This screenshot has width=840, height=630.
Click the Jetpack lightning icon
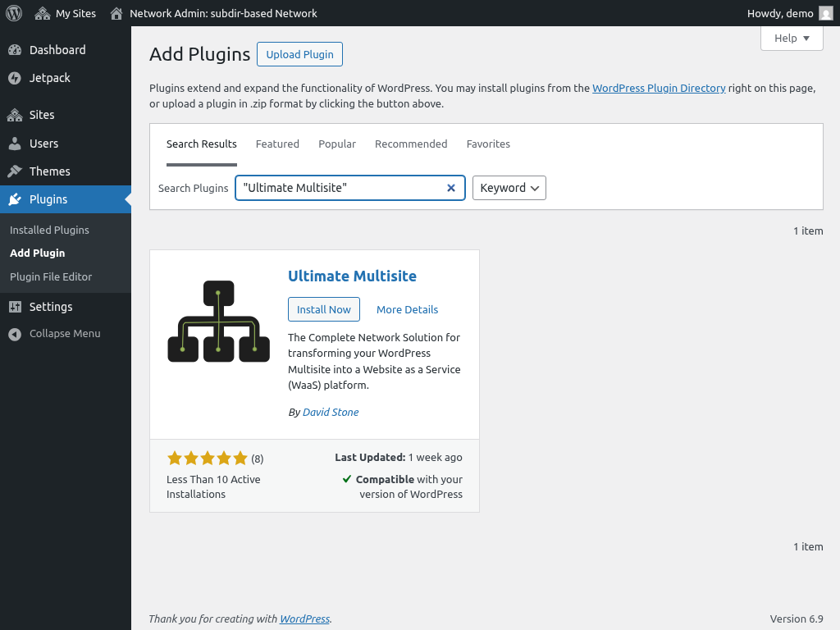[15, 78]
